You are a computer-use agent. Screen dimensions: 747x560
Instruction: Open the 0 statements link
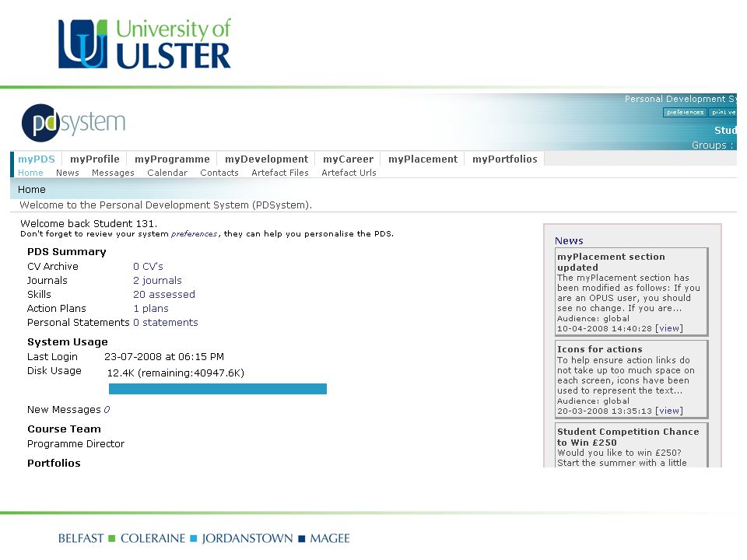pyautogui.click(x=165, y=322)
